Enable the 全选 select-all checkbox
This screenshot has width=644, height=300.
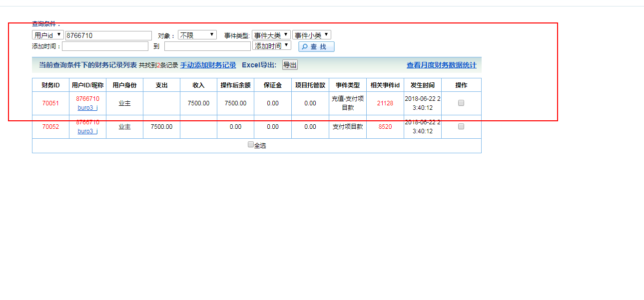coord(251,145)
